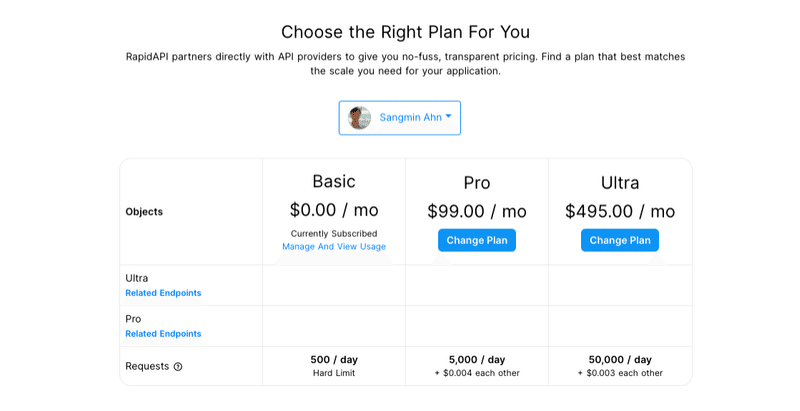Click the 500 / day Hard Limit cell
The height and width of the screenshot is (411, 800).
click(x=334, y=366)
